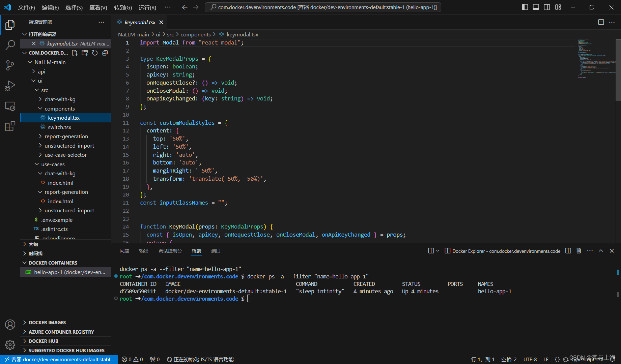Viewport: 621px width, 364px height.
Task: Toggle the primary side bar
Action: tap(525, 7)
